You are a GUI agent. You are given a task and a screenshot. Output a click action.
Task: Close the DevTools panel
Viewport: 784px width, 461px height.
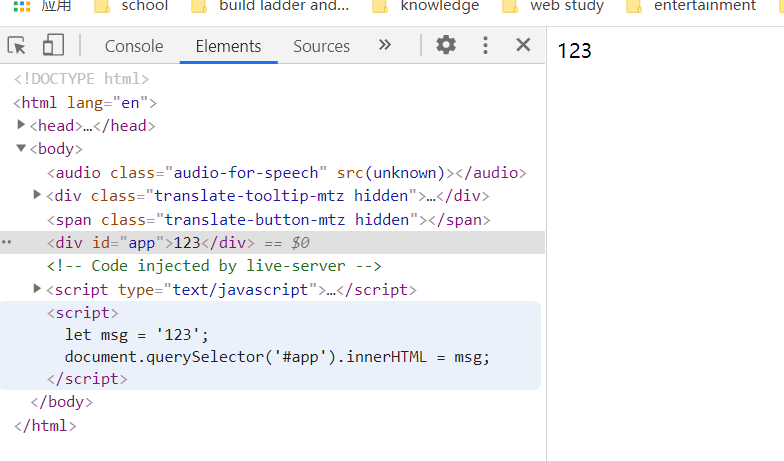click(523, 45)
